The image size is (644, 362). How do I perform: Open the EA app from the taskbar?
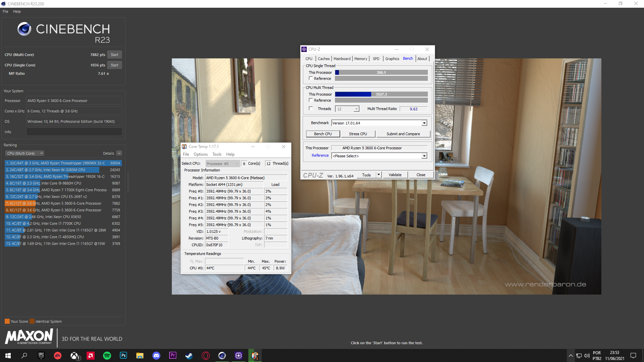tap(58, 356)
